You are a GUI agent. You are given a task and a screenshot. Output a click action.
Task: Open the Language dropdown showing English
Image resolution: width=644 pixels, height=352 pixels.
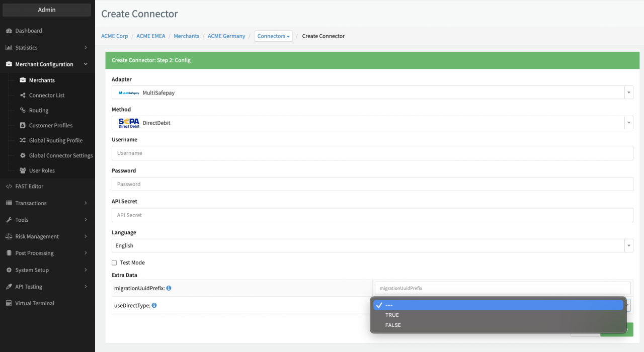(372, 246)
